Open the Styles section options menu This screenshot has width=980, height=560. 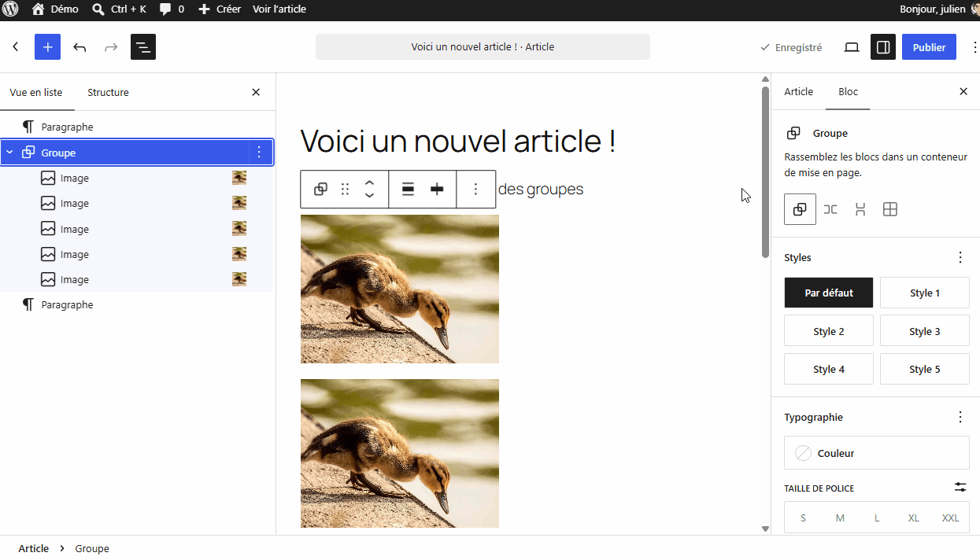960,257
